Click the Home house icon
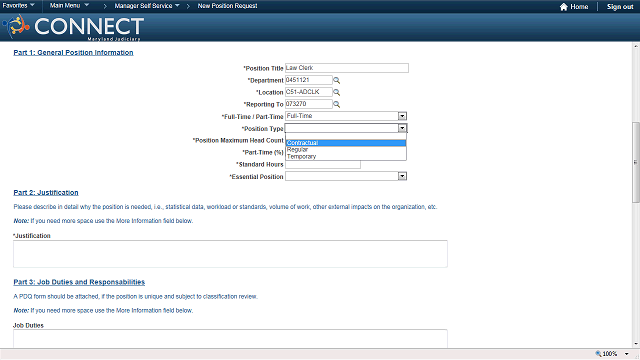640x360 pixels. [x=564, y=7]
